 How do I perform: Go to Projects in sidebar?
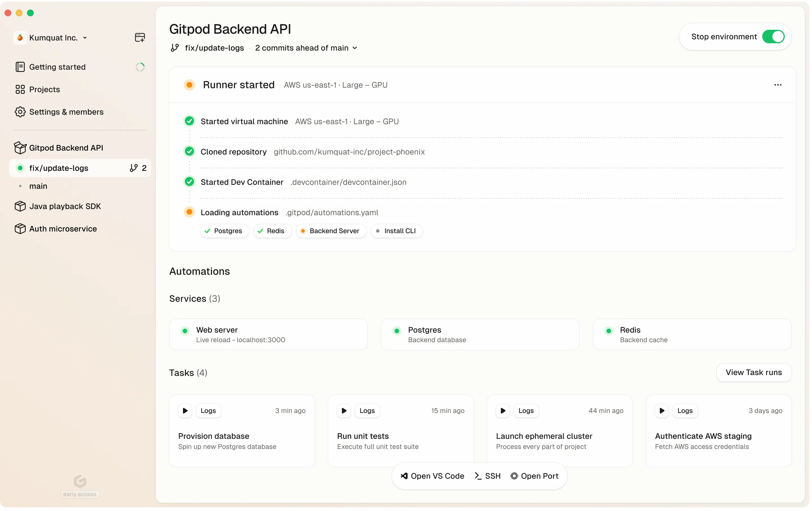[x=44, y=89]
